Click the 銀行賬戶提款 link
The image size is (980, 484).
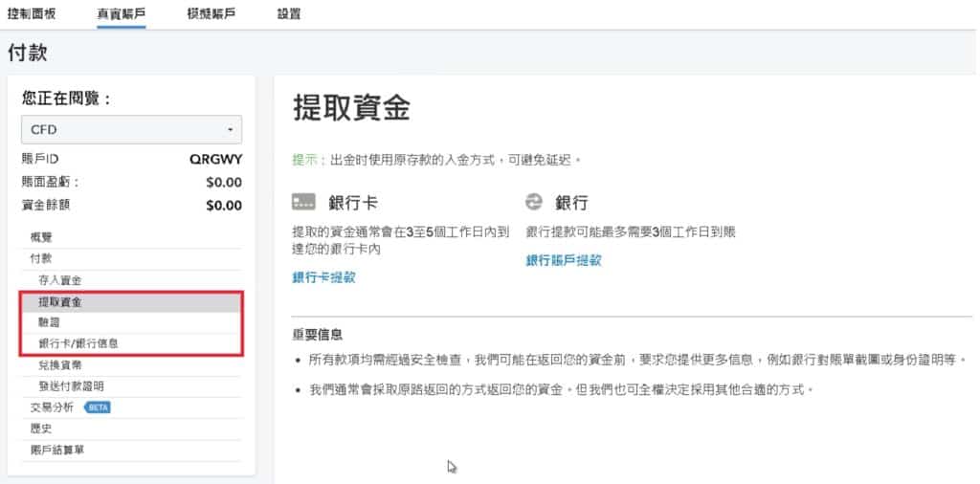coord(564,260)
